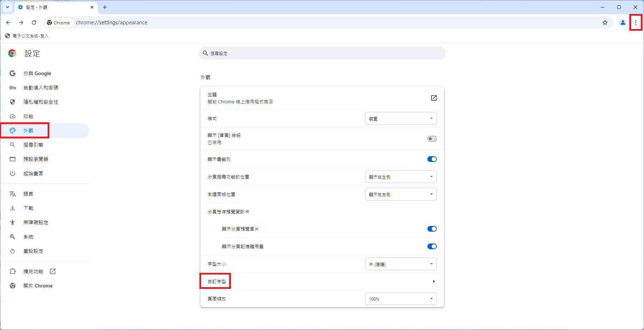The image size is (644, 330).
Task: Click the 搜尋設定 search field
Action: click(322, 53)
